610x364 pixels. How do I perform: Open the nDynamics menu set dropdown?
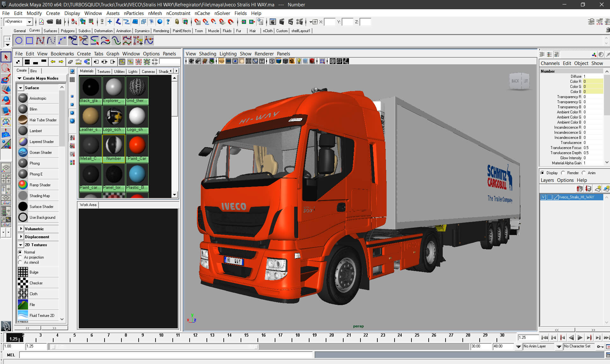30,22
